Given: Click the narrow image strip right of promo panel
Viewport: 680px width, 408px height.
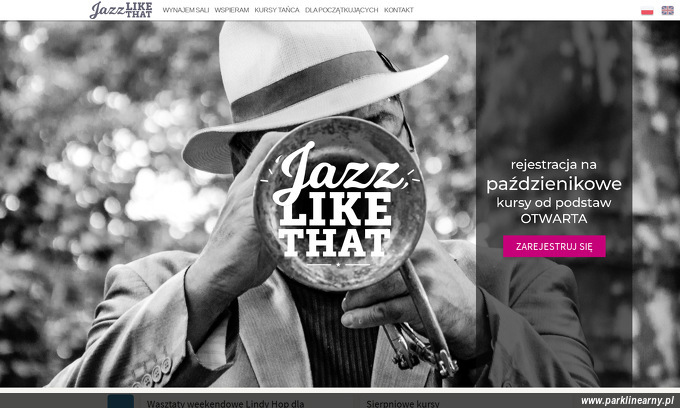Looking at the screenshot, I should pos(656,204).
